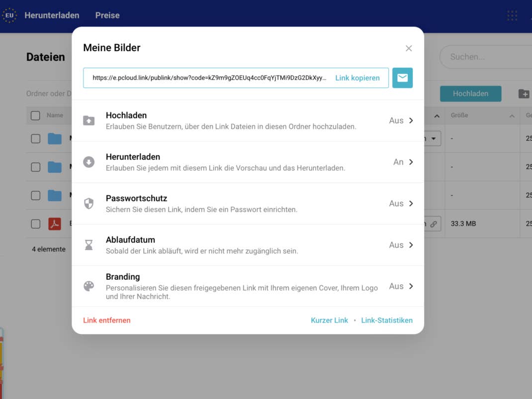Open Preise in the top navigation
532x399 pixels.
[107, 15]
